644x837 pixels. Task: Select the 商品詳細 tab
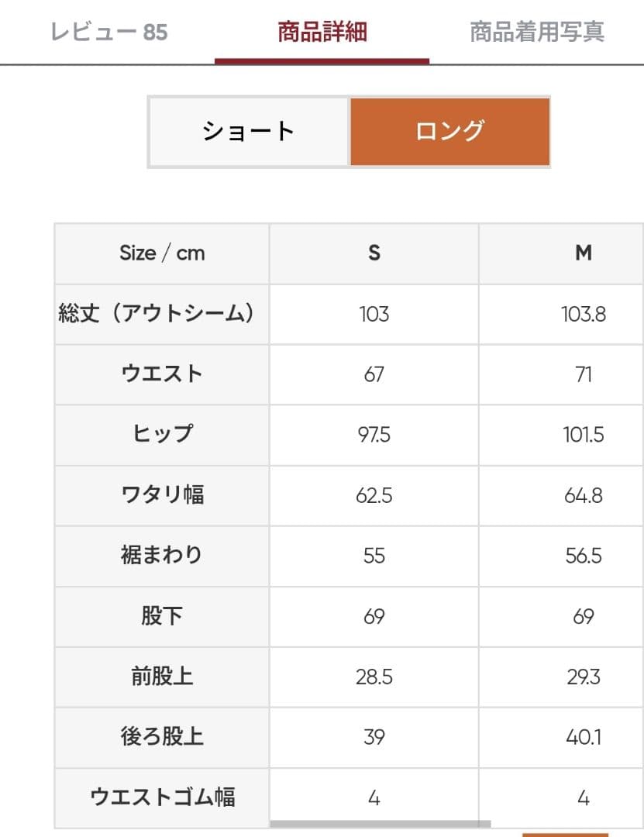[x=322, y=32]
